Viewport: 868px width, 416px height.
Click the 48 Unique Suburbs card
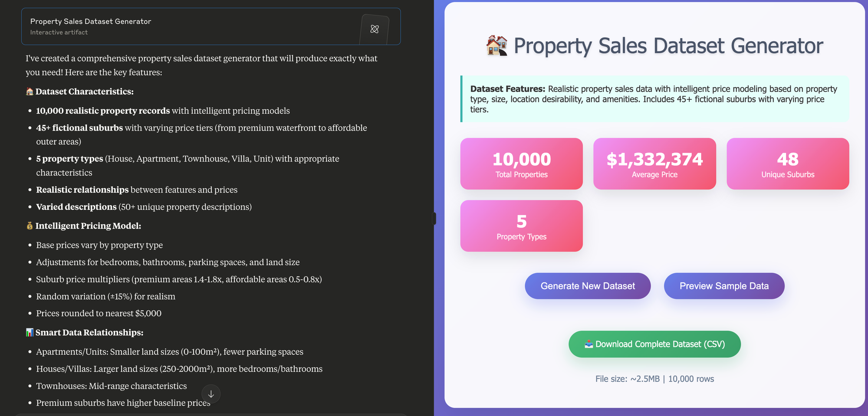788,164
